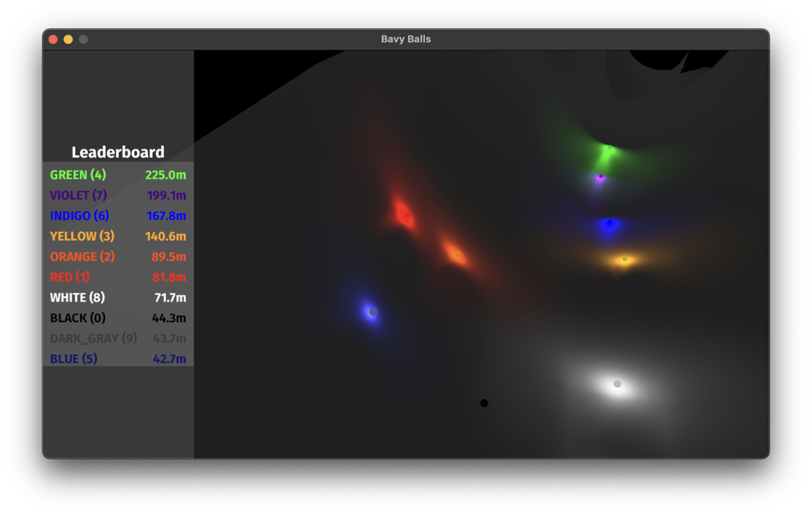Click the violet glowing ball
812x515 pixels.
click(601, 177)
